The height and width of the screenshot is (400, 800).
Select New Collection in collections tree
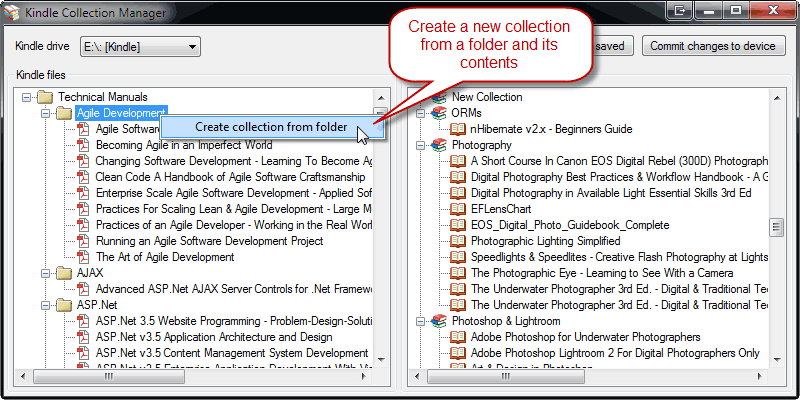click(487, 97)
